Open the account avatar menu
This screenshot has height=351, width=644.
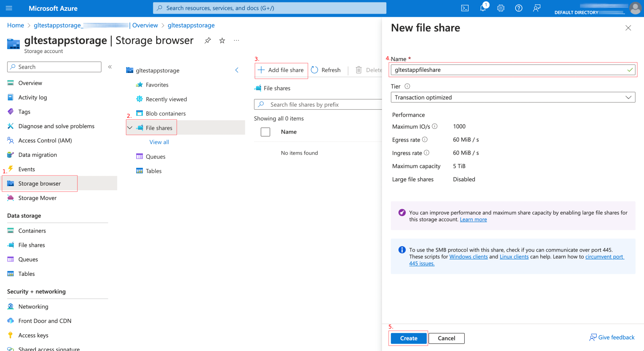click(x=635, y=8)
